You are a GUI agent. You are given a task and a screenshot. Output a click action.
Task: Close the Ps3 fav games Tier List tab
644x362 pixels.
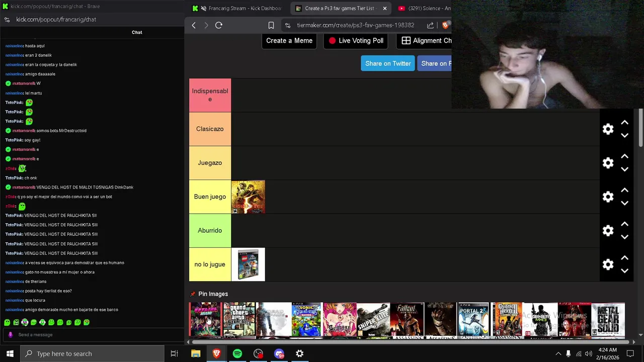385,9
